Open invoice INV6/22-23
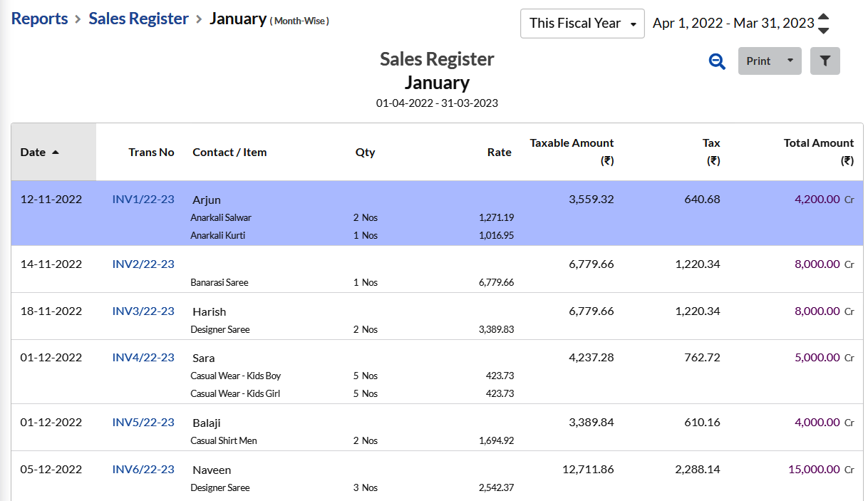Image resolution: width=868 pixels, height=501 pixels. 143,470
